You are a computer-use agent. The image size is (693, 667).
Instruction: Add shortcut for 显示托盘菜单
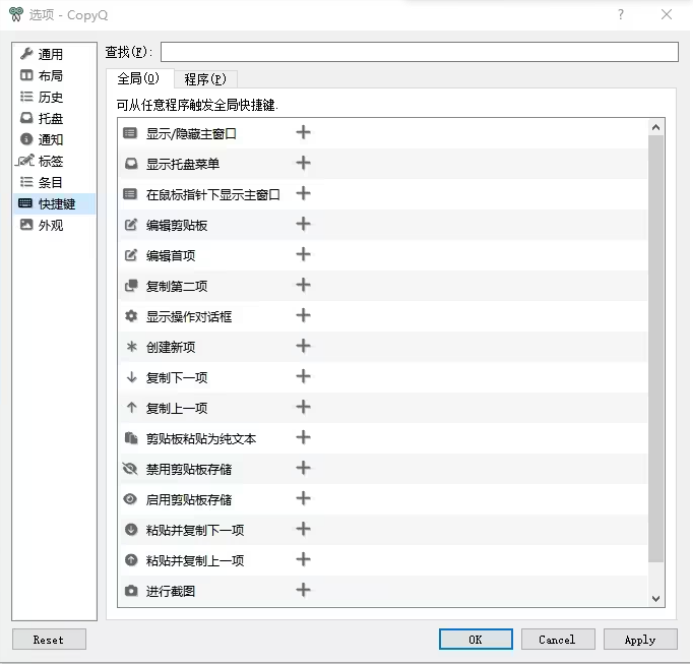[x=303, y=163]
